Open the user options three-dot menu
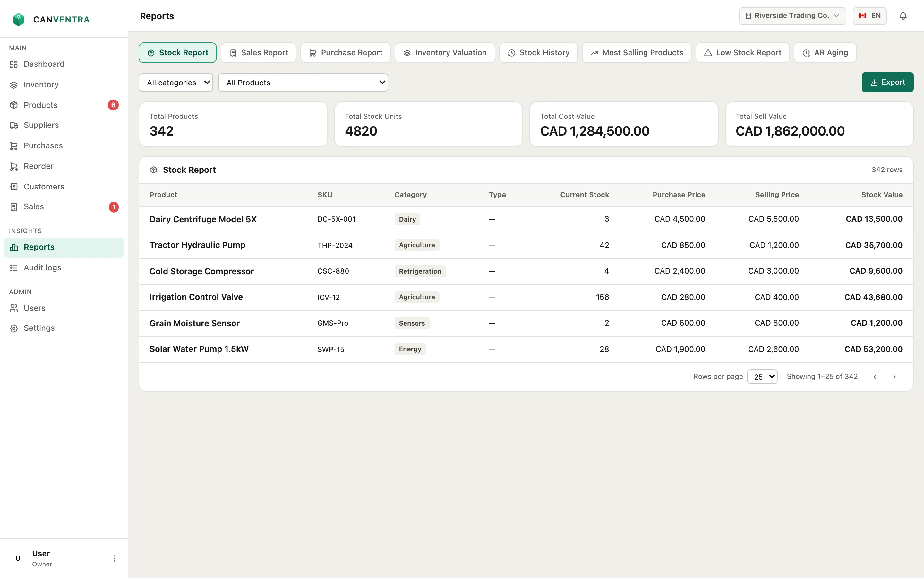The height and width of the screenshot is (578, 924). click(x=114, y=558)
